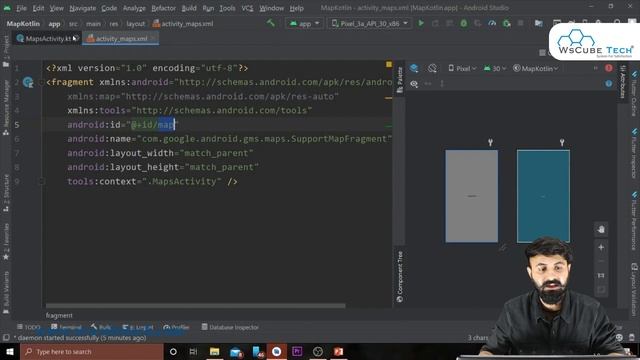Open the Component Tree side panel
The height and width of the screenshot is (360, 640).
[x=400, y=276]
